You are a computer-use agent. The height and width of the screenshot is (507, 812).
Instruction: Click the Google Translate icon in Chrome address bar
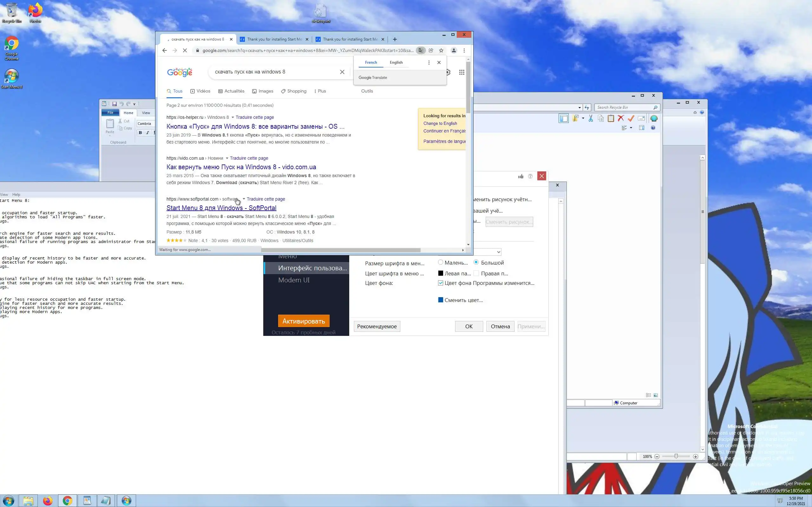coord(420,50)
